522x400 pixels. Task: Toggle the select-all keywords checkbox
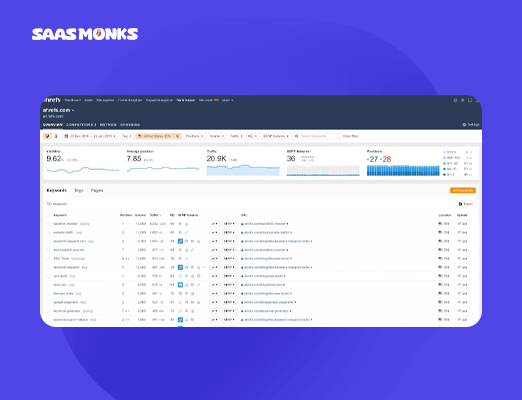pos(48,215)
